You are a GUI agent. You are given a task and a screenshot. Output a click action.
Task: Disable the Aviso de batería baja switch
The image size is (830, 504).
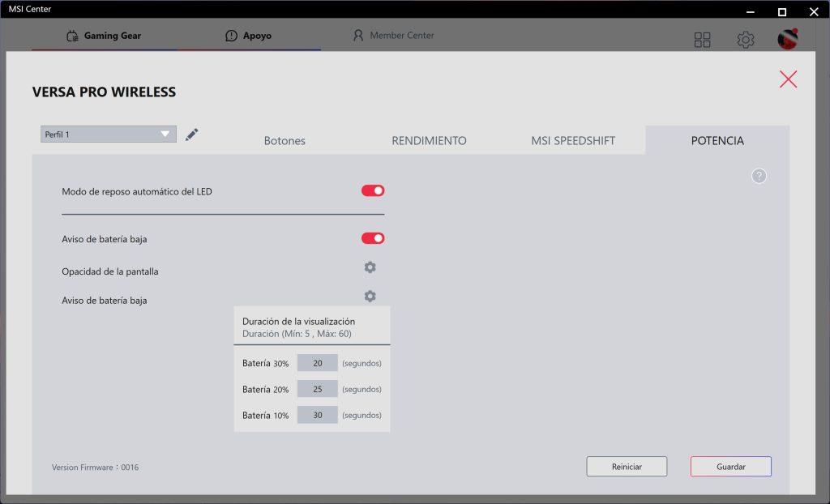[x=373, y=238]
